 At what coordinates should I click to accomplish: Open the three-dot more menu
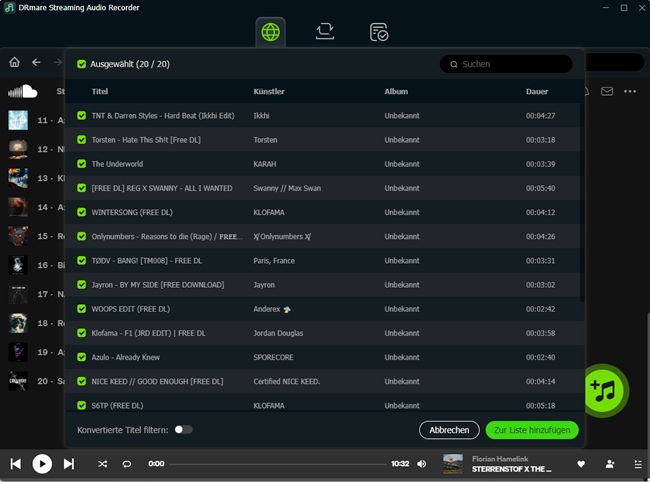(630, 91)
